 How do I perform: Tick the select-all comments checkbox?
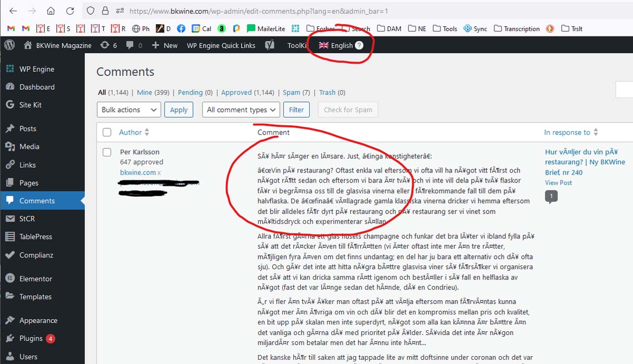click(107, 132)
